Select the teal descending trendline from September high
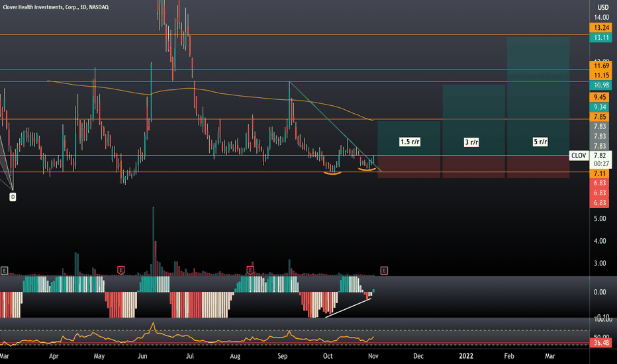Screen dimensions: 617x364 click(x=335, y=126)
